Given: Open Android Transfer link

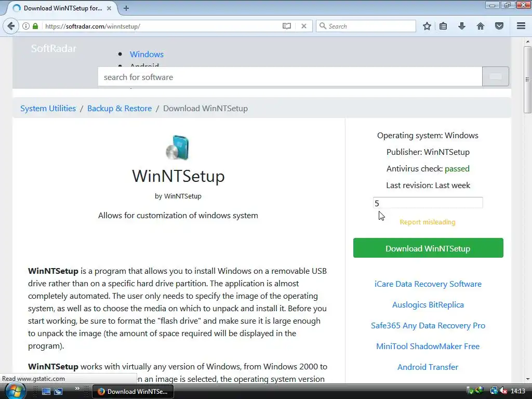Looking at the screenshot, I should tap(428, 367).
